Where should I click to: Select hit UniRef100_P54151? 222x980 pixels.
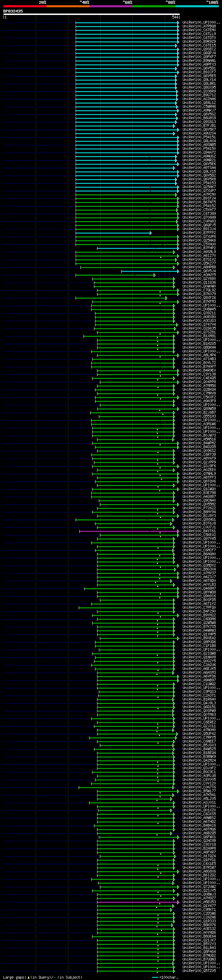pos(199,137)
